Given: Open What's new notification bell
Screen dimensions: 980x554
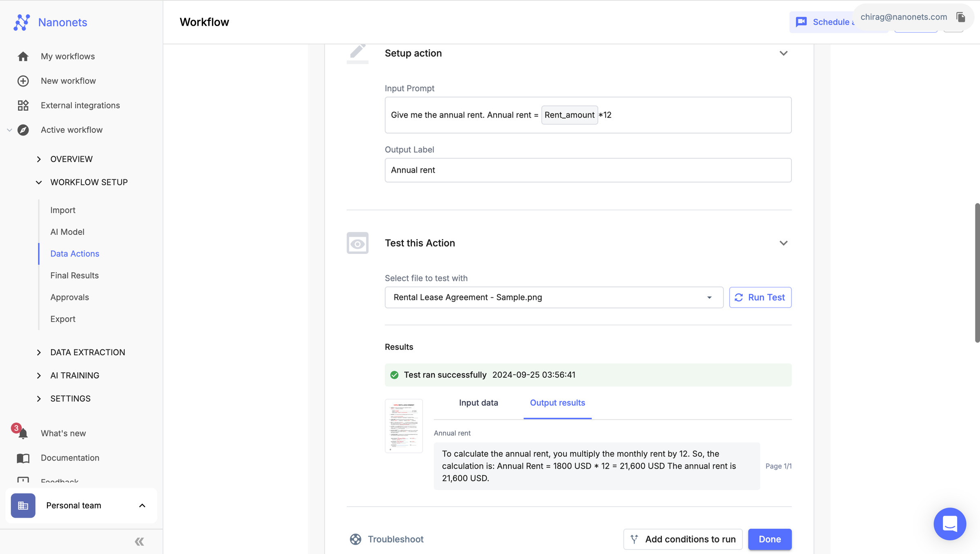Looking at the screenshot, I should [x=23, y=433].
